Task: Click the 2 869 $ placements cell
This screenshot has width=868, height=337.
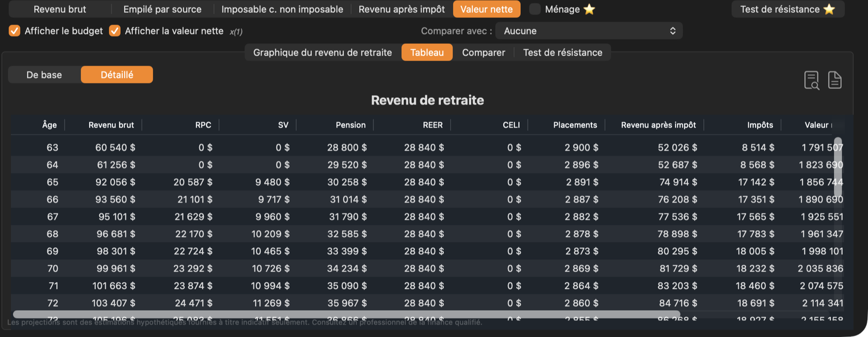Action: pyautogui.click(x=581, y=268)
